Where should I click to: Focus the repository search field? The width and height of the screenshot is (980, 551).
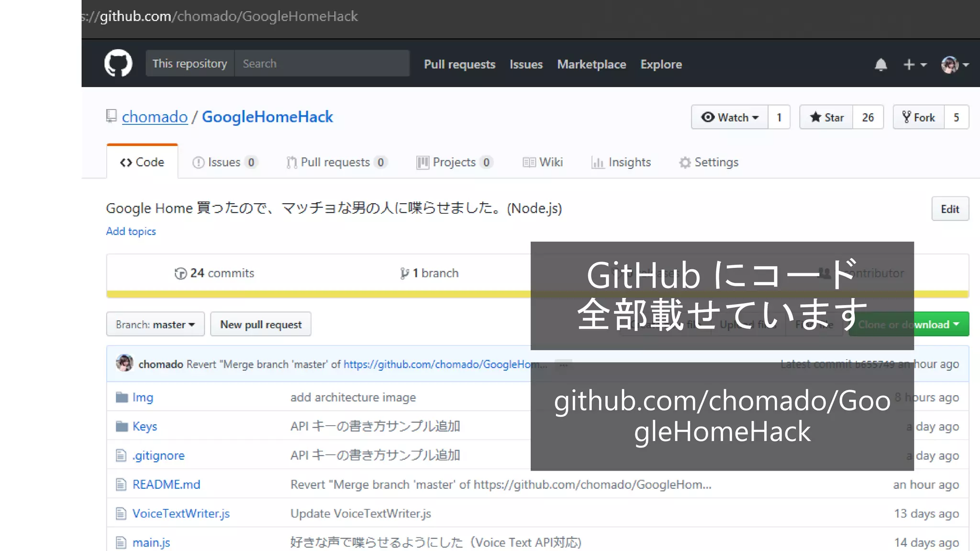coord(322,63)
